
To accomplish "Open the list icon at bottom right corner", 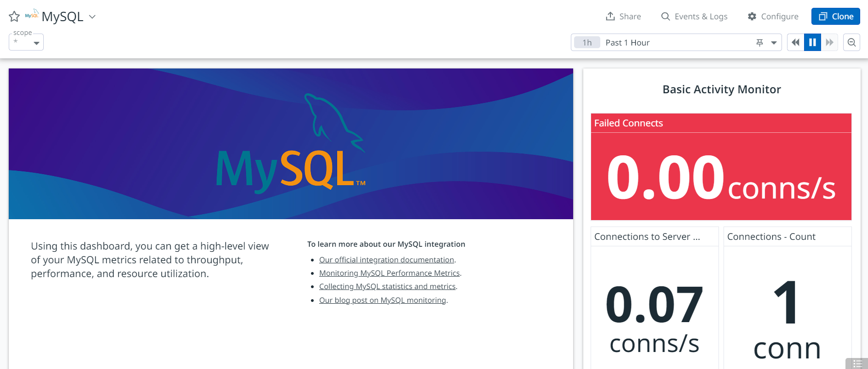I will 857,363.
